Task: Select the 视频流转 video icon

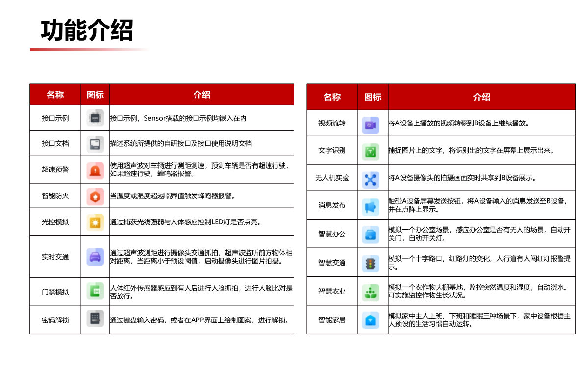Action: tap(371, 124)
